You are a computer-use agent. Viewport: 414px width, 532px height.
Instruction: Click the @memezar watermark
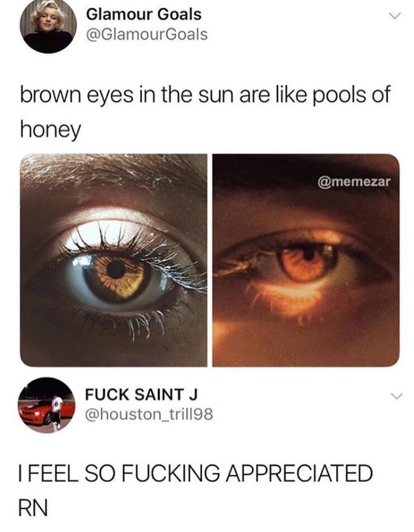[354, 182]
